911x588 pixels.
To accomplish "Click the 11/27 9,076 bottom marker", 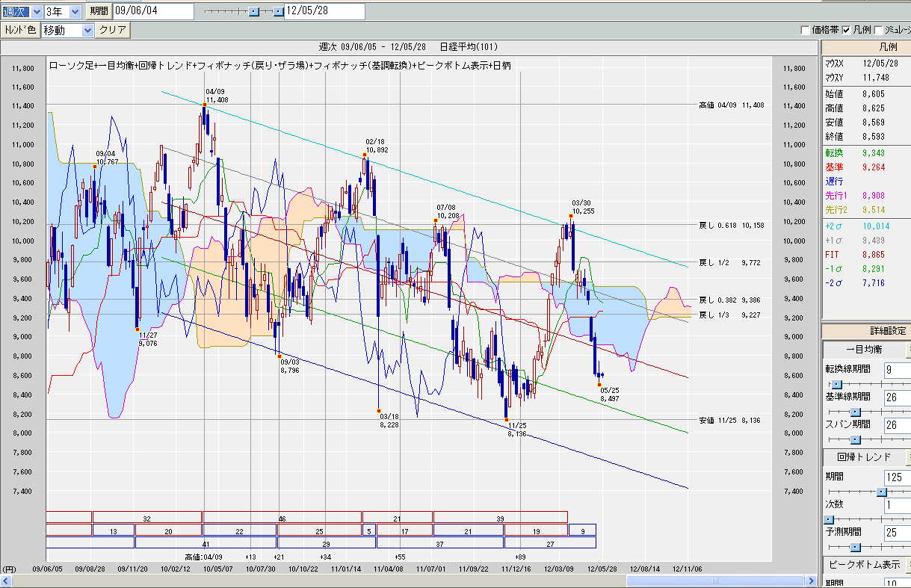I will [x=138, y=328].
